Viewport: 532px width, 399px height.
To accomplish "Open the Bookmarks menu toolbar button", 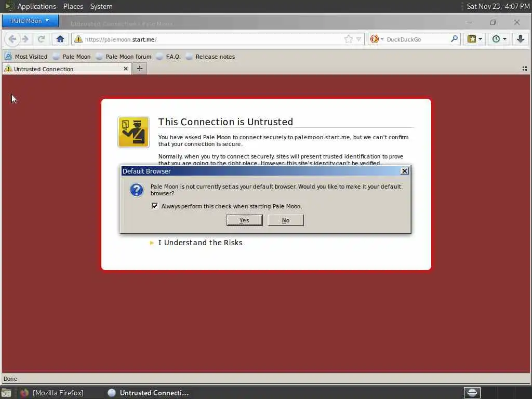I will coord(472,39).
